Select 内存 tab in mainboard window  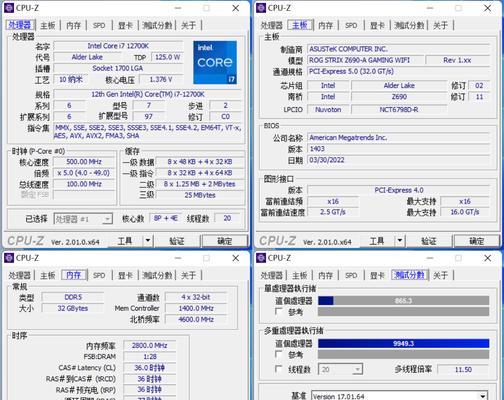pyautogui.click(x=325, y=25)
